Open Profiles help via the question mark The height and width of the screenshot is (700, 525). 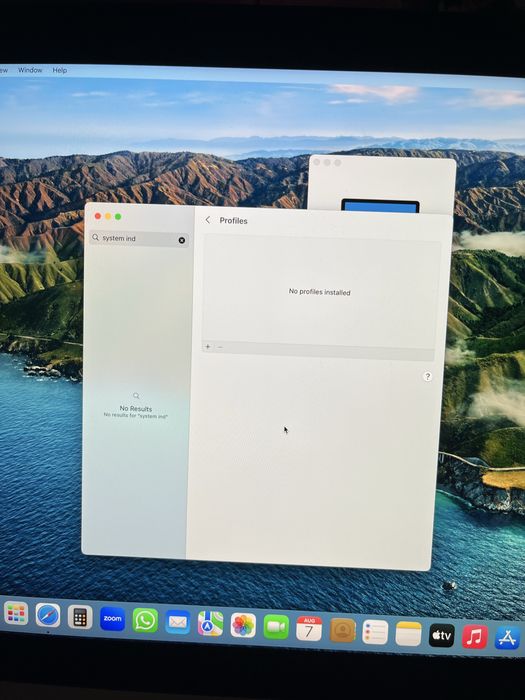pos(427,376)
